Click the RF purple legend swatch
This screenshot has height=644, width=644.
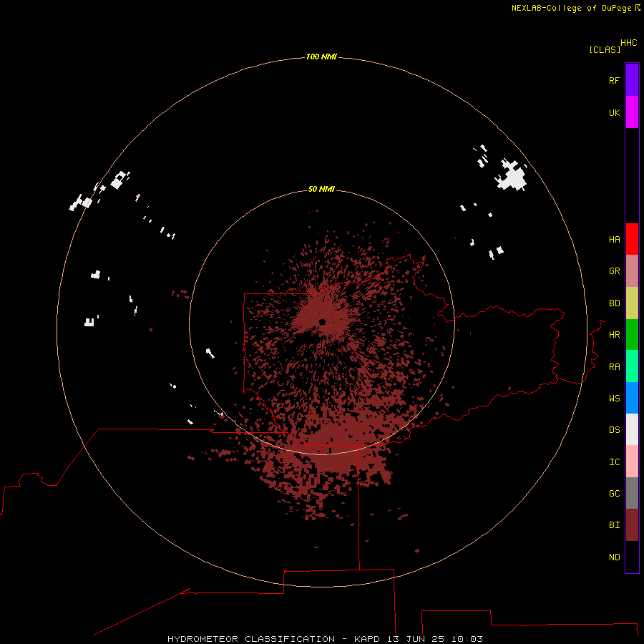click(632, 80)
